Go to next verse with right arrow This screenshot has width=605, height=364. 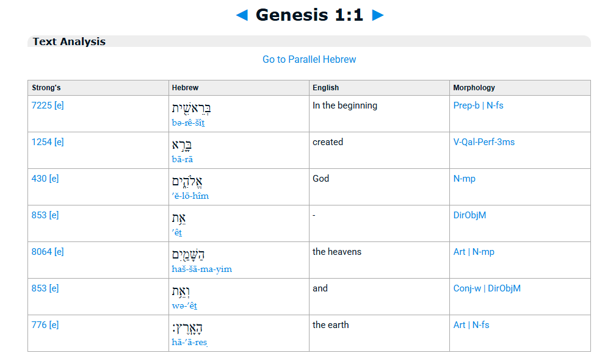(378, 15)
